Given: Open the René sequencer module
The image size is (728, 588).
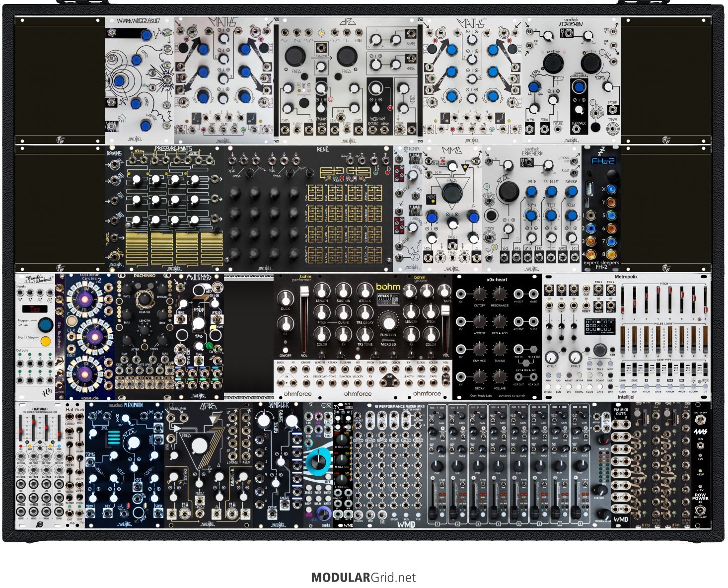Looking at the screenshot, I should (x=308, y=209).
